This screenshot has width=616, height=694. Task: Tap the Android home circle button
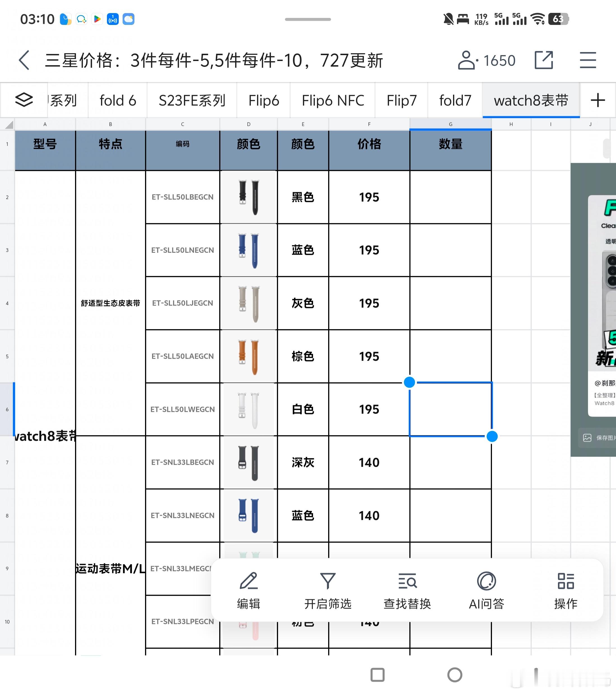(x=455, y=675)
